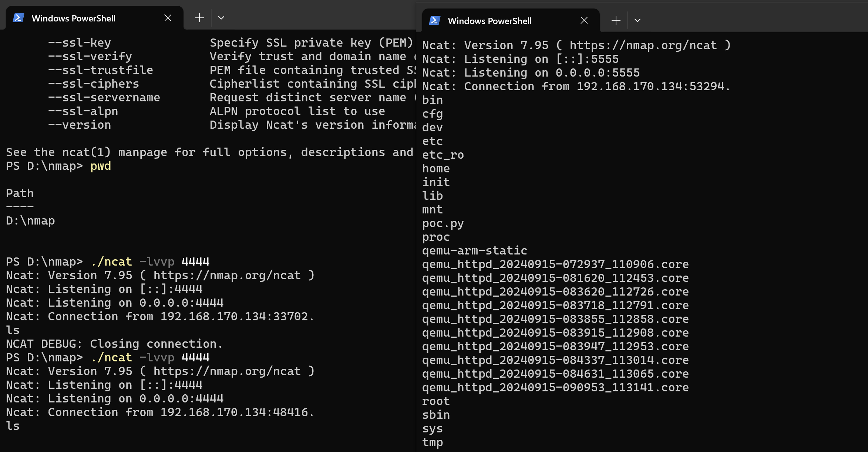Expand the profile dropdown in the left terminal window
This screenshot has height=452, width=868.
click(x=221, y=18)
